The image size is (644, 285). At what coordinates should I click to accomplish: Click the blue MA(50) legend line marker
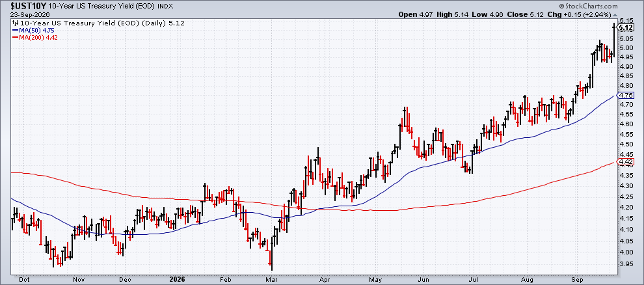15,30
